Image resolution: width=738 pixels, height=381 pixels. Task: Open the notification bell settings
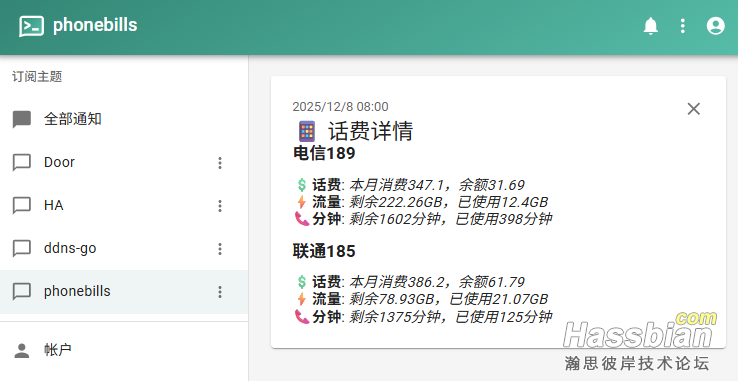[650, 25]
